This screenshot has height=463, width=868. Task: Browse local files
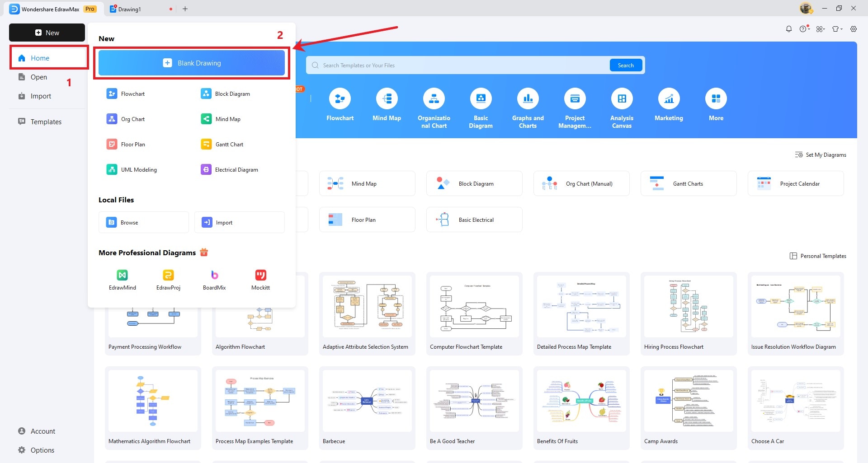(x=144, y=222)
